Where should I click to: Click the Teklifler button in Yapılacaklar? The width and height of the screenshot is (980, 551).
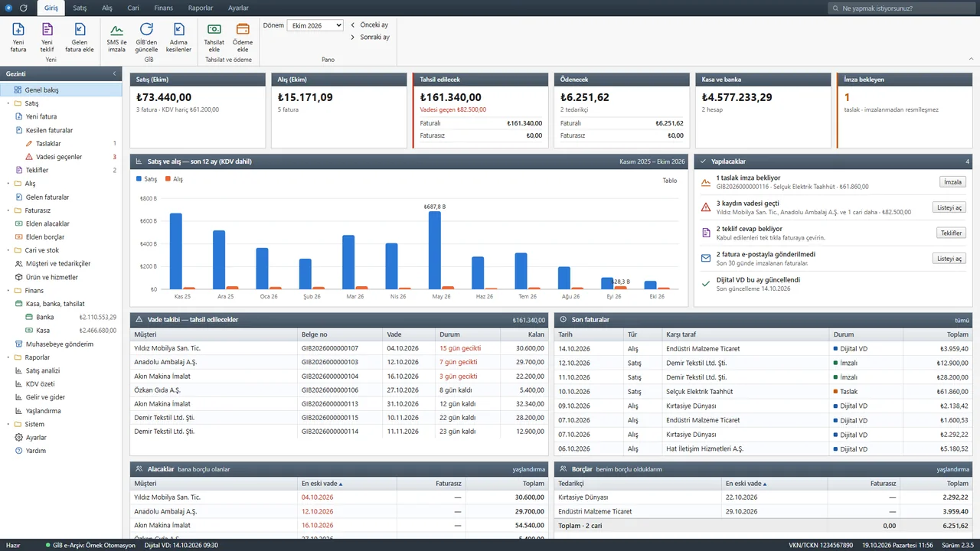[x=951, y=233]
